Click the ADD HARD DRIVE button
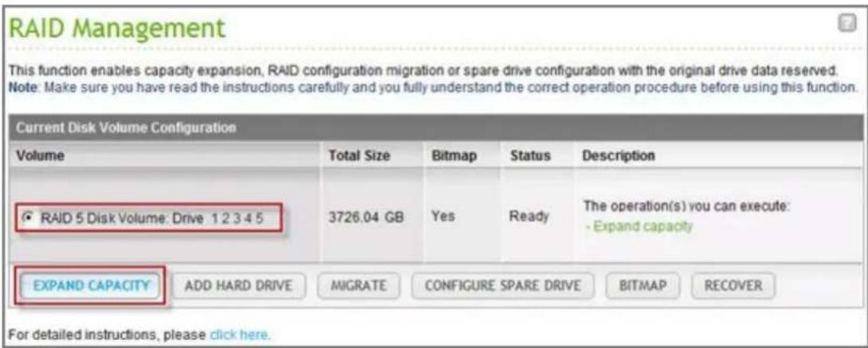Screen dimensions: 868x348 [x=239, y=286]
